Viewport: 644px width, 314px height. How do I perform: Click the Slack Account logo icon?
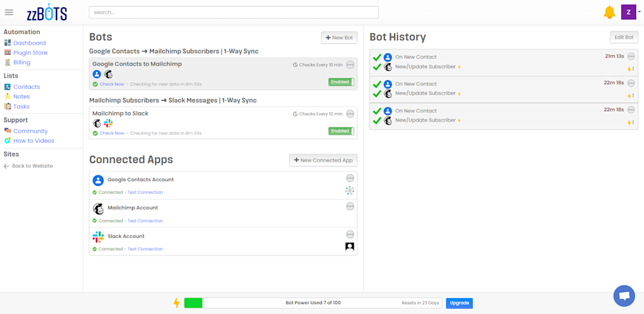98,236
